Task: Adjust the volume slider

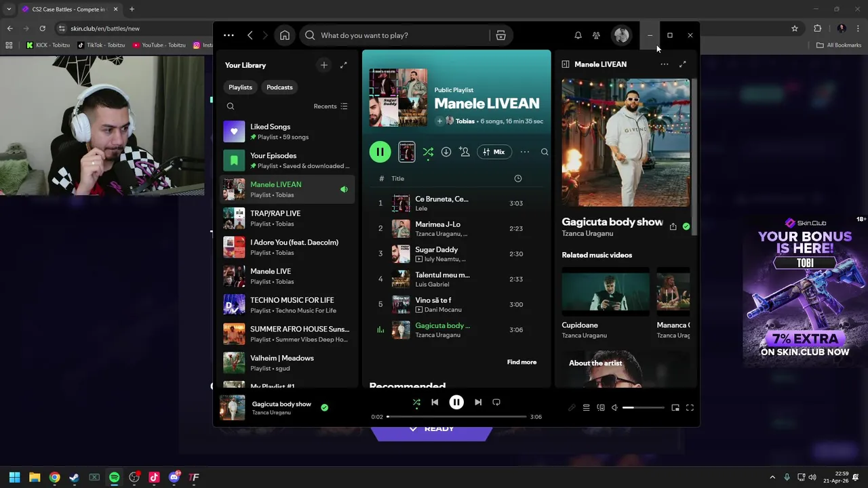Action: [644, 408]
